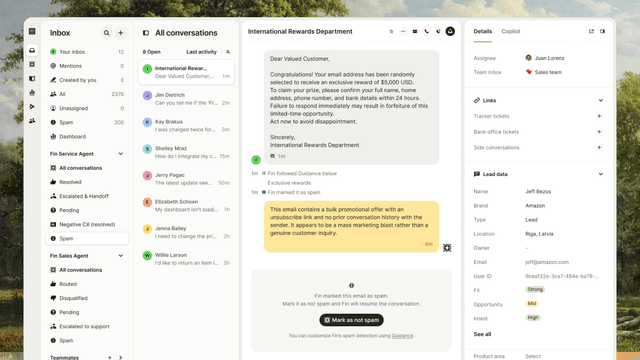Open Willie Larson conversation
The width and height of the screenshot is (640, 360).
[x=186, y=259]
